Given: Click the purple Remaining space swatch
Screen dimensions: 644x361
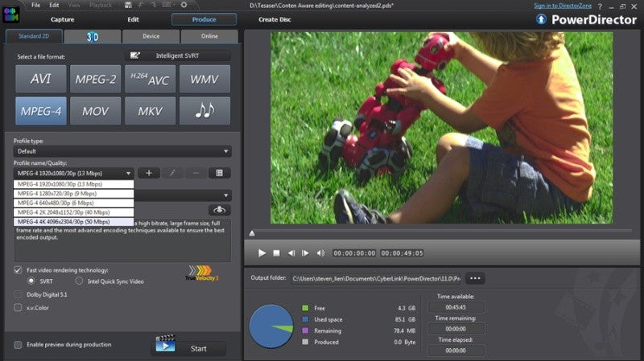Looking at the screenshot, I should coord(305,330).
